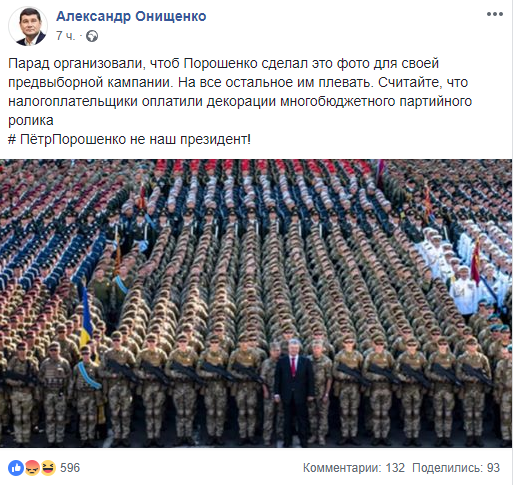Image resolution: width=513 pixels, height=485 pixels.
Task: Open Александр Онищенко profile avatar
Action: [x=28, y=26]
